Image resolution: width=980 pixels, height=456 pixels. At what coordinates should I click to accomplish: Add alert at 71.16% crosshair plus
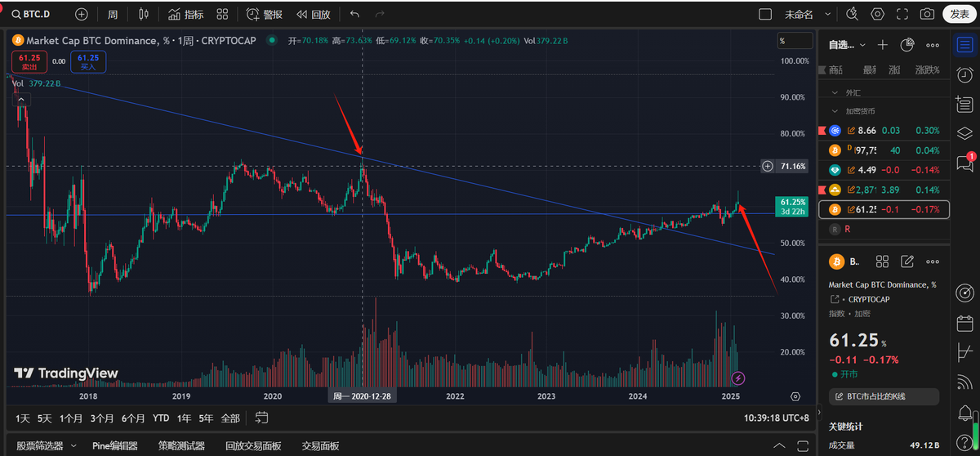click(768, 166)
